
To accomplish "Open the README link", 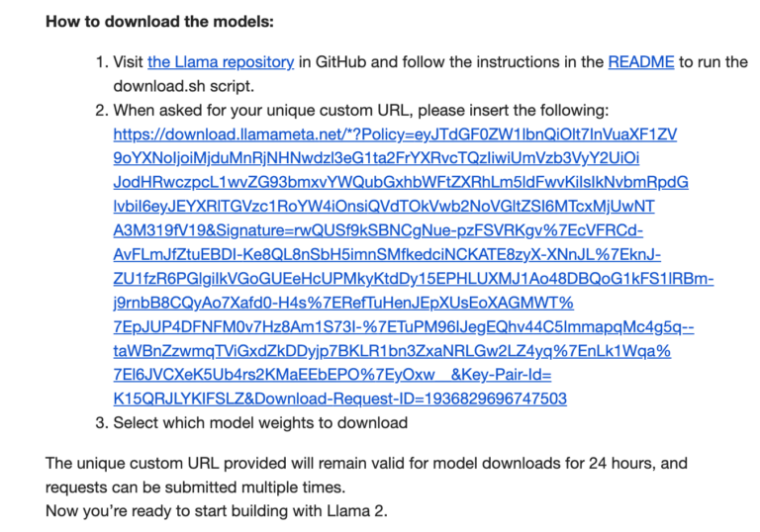I will point(641,61).
